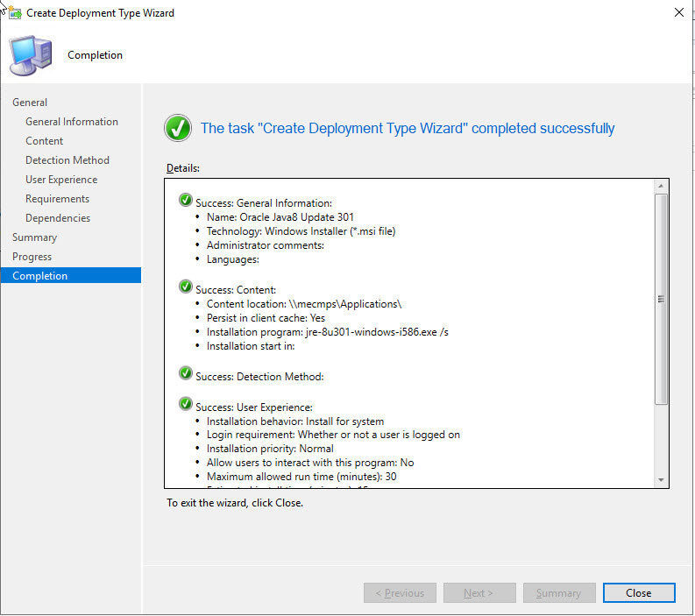Go to the Content step

45,141
